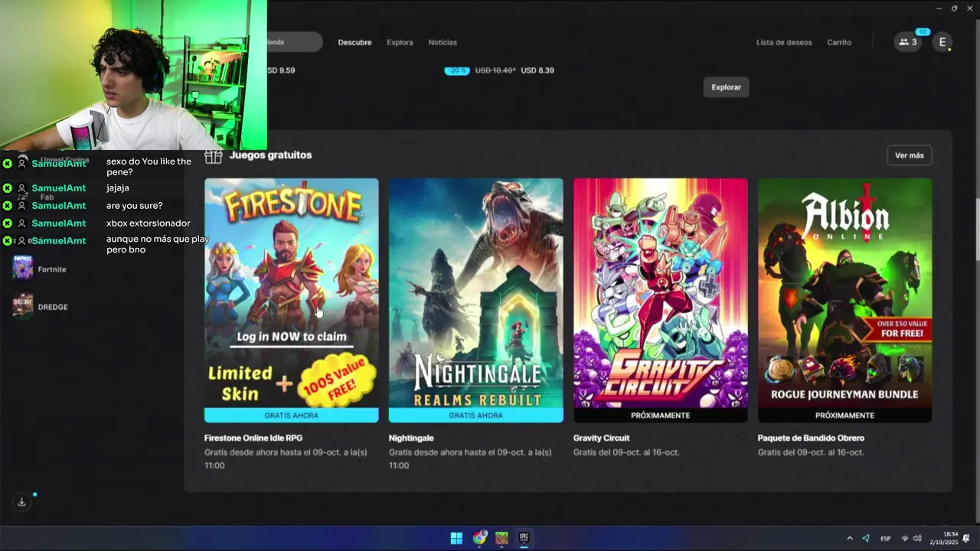Click the Fortnite icon in quick launch
The image size is (980, 551).
[23, 269]
